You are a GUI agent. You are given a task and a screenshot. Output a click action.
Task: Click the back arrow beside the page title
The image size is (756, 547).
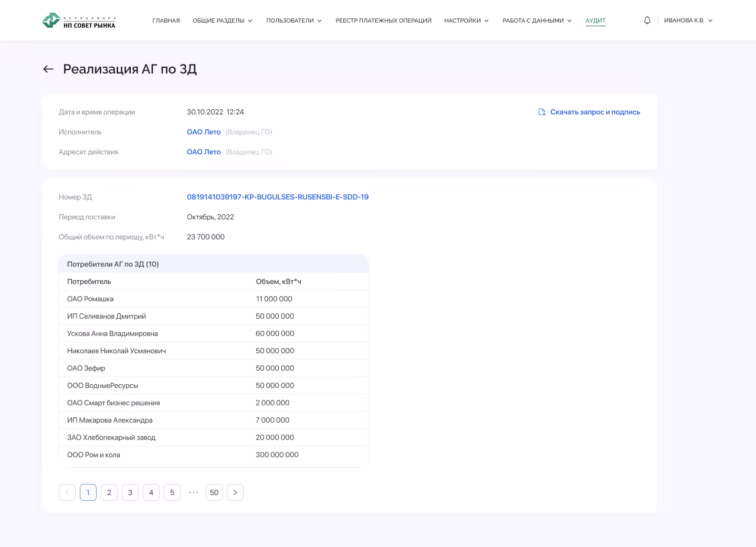pos(48,69)
